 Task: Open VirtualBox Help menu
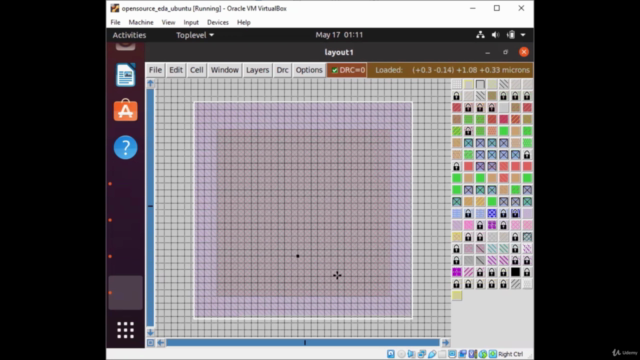pyautogui.click(x=244, y=22)
